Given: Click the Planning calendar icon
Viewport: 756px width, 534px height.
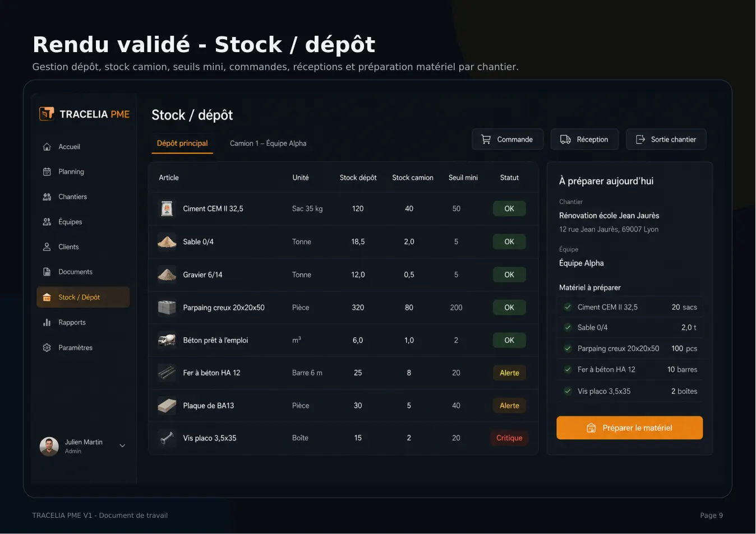Looking at the screenshot, I should click(47, 172).
